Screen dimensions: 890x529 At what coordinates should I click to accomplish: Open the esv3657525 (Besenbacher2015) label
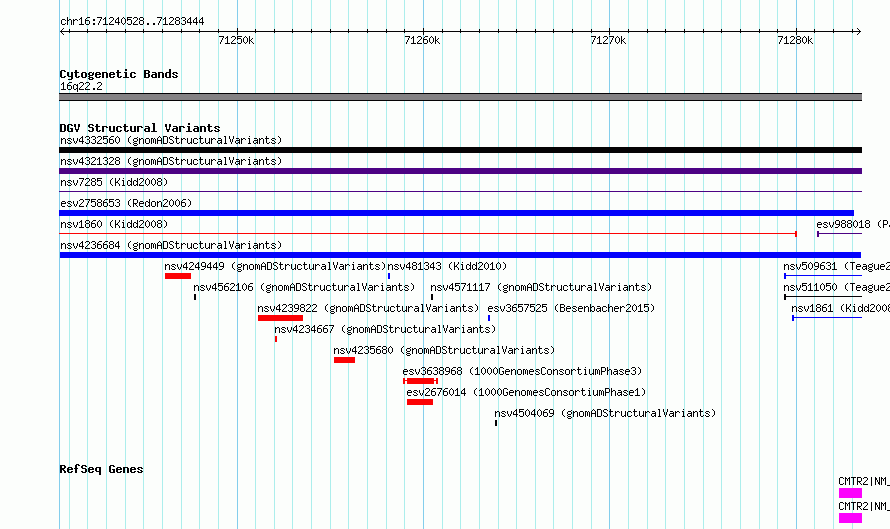click(571, 308)
